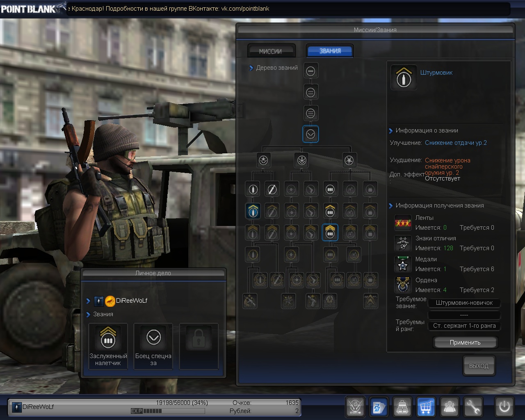The height and width of the screenshot is (420, 525).
Task: Select the highlighted chevron-down rank in the tree
Action: pos(310,134)
